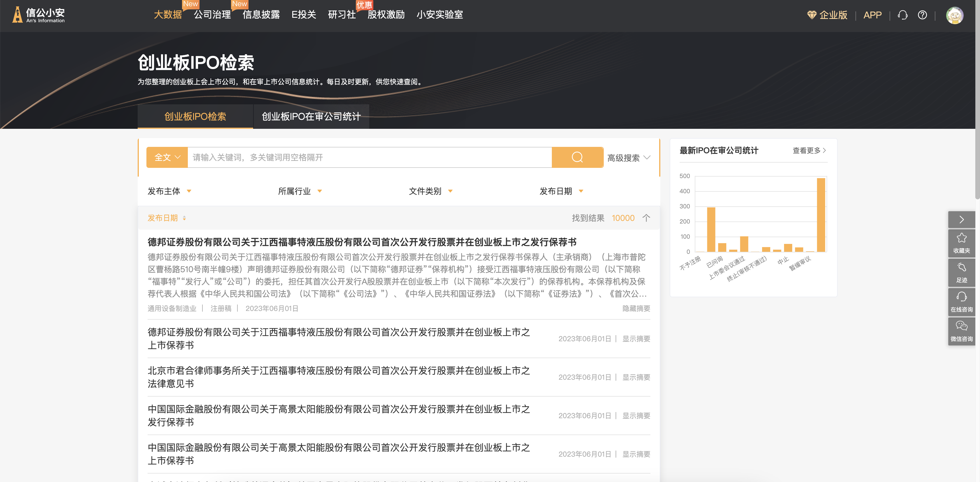The height and width of the screenshot is (482, 980).
Task: Open the 文件类别 filter dropdown
Action: (x=431, y=191)
